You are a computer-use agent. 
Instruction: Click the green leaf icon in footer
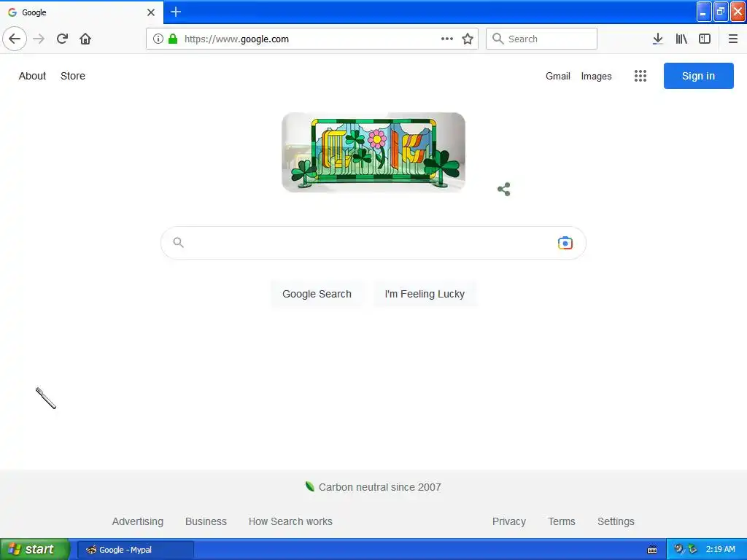coord(309,486)
